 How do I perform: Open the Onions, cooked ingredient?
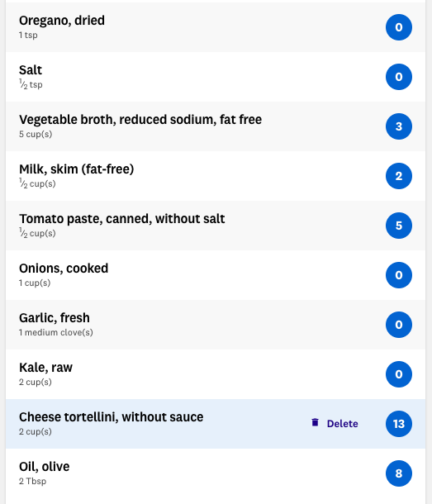(216, 275)
